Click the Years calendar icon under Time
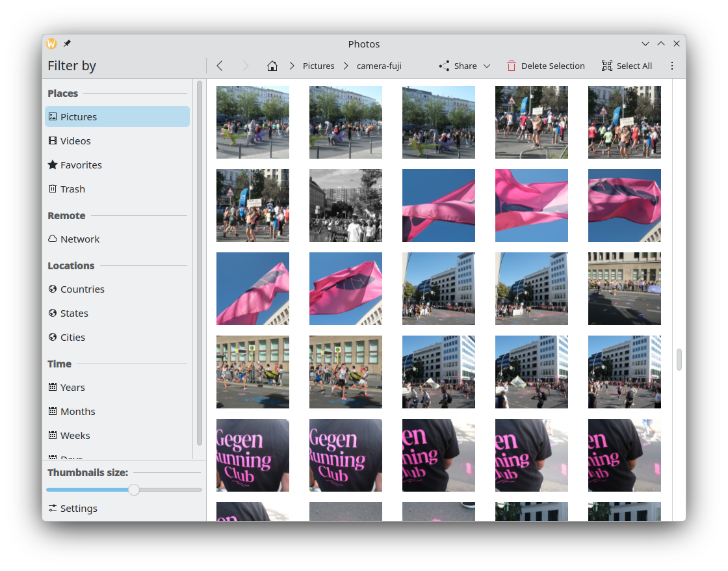This screenshot has width=728, height=571. [53, 387]
